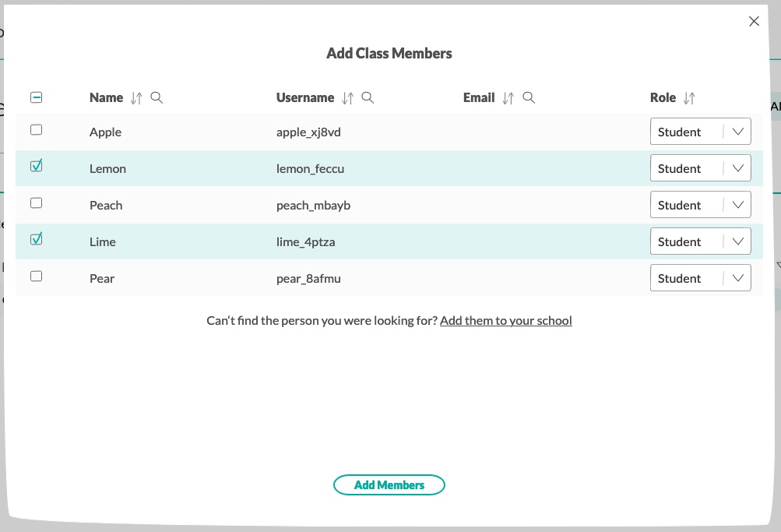Uncheck the Lime checkbox

(36, 239)
